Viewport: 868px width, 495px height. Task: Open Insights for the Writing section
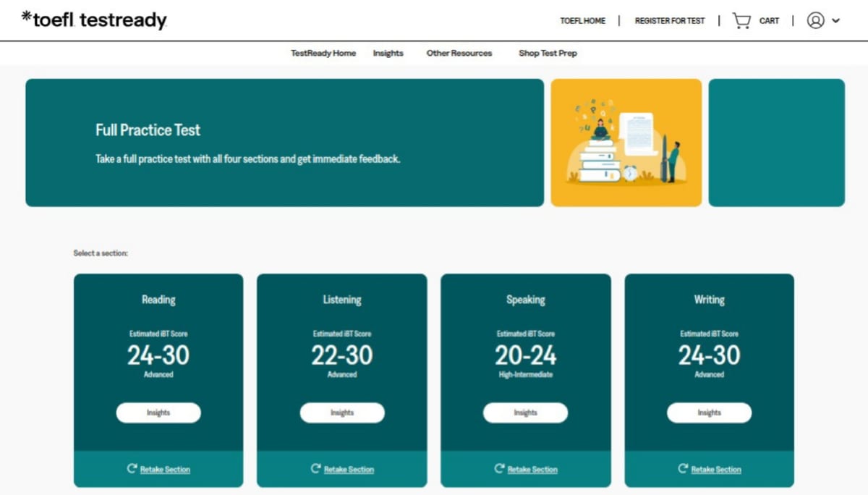click(709, 412)
